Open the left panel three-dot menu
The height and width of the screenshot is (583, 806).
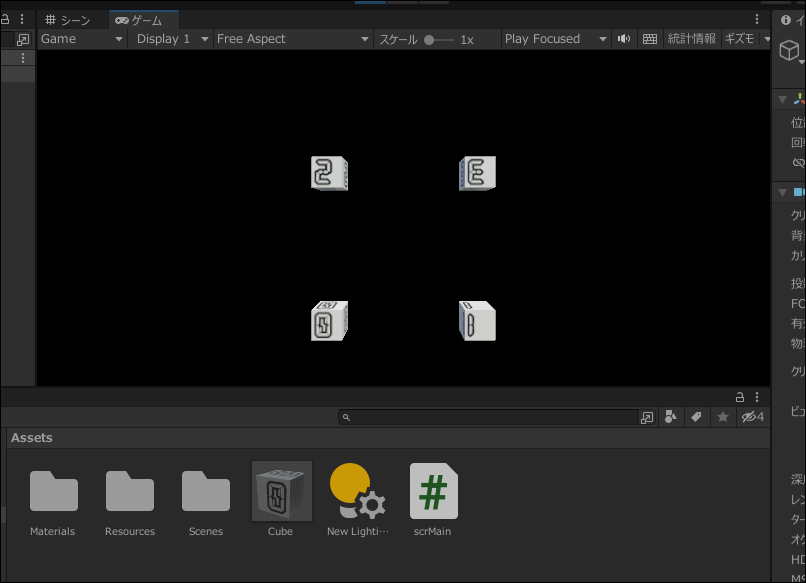[22, 20]
